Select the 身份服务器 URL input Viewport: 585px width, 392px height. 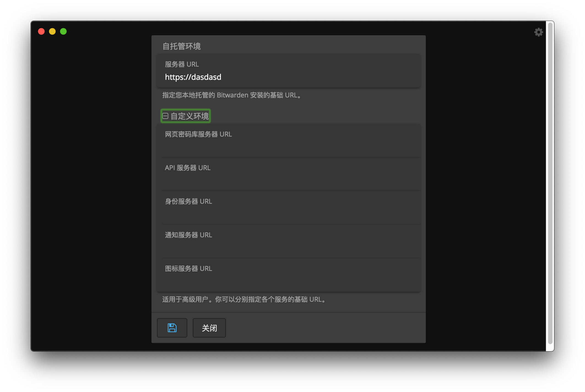tap(289, 208)
